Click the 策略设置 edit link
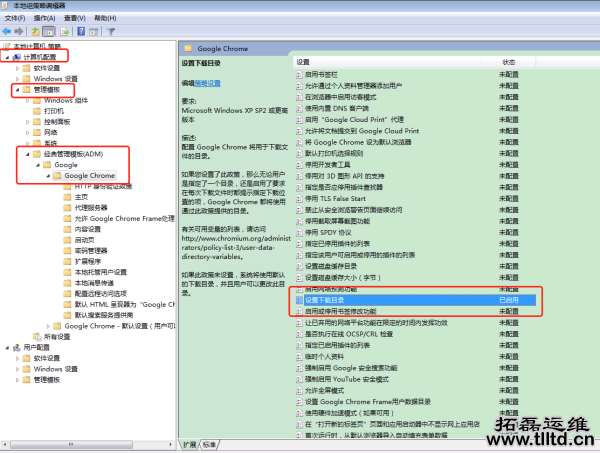The height and width of the screenshot is (453, 600). [207, 83]
